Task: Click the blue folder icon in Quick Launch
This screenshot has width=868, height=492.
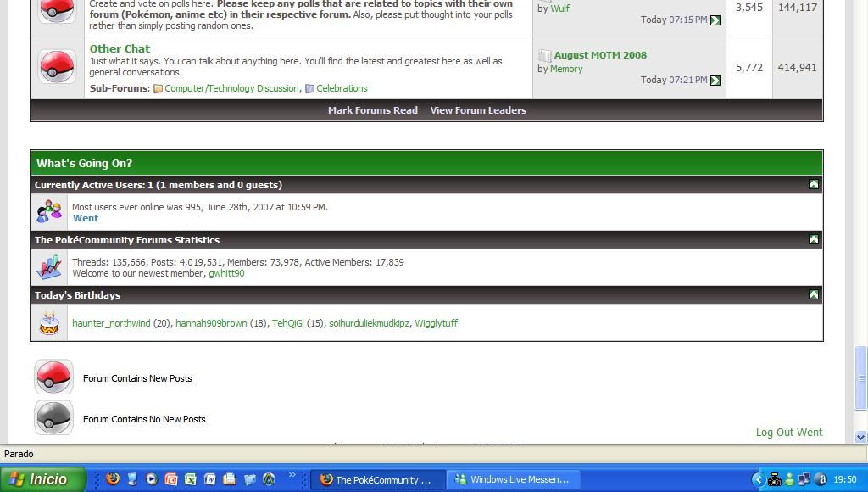Action: pyautogui.click(x=250, y=478)
